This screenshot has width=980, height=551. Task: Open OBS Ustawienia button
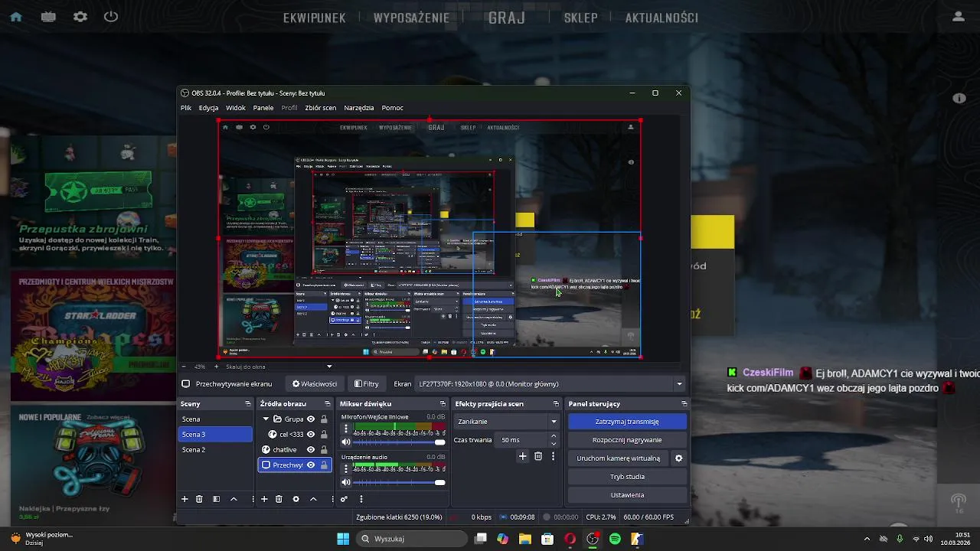pyautogui.click(x=627, y=495)
